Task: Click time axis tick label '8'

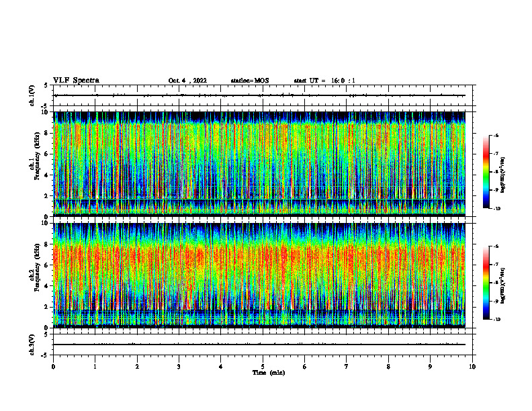Action: click(388, 367)
